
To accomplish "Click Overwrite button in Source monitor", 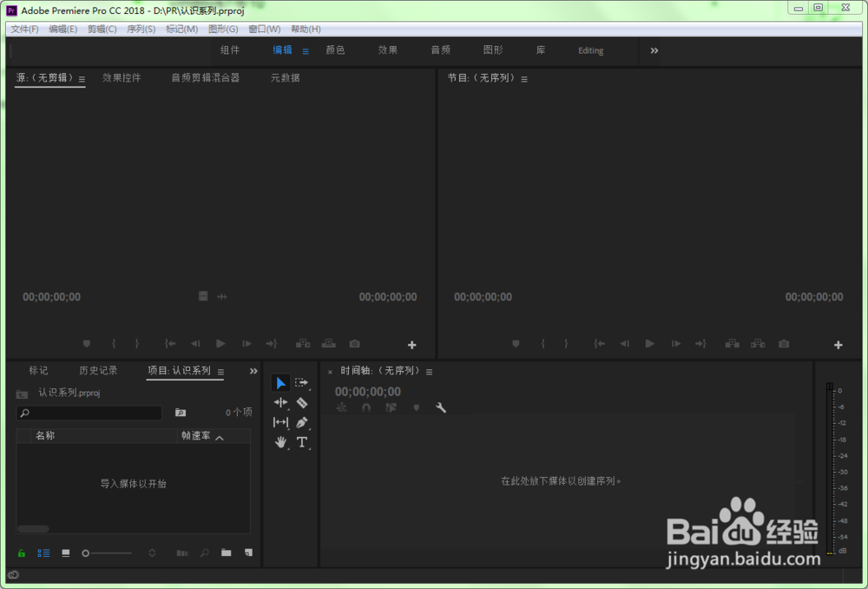I will [x=329, y=343].
